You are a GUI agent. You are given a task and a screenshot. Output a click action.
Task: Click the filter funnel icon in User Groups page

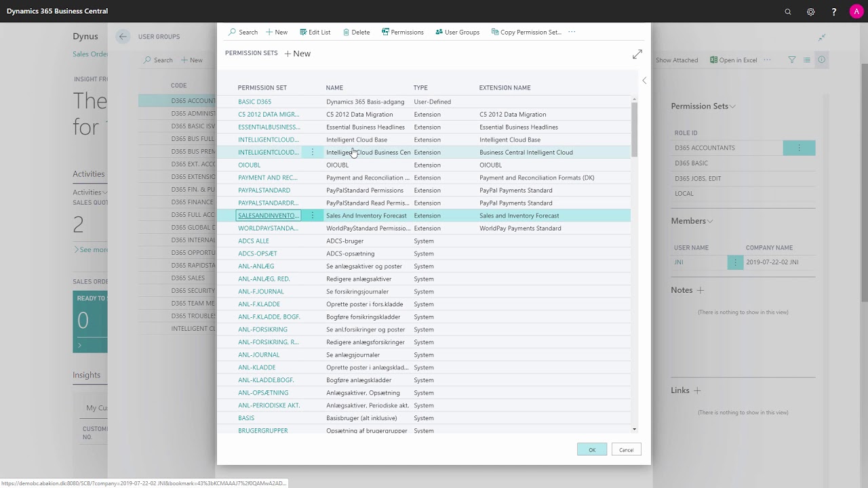(x=792, y=60)
